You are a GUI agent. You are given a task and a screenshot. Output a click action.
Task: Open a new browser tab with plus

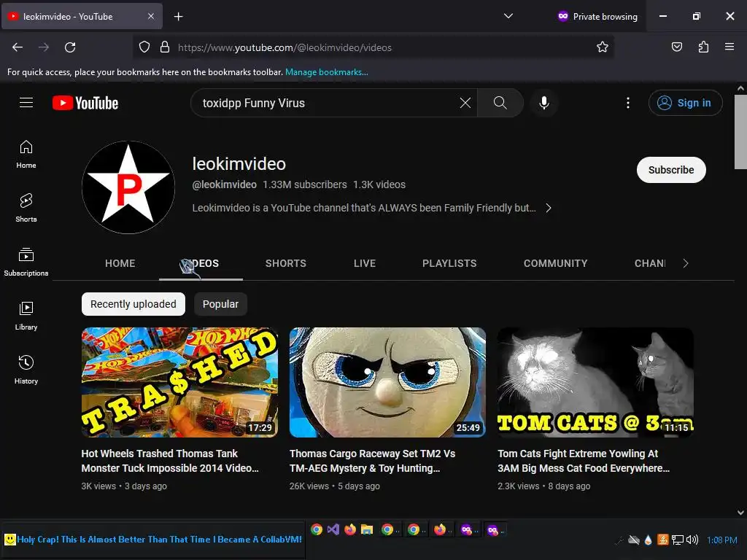click(x=178, y=17)
